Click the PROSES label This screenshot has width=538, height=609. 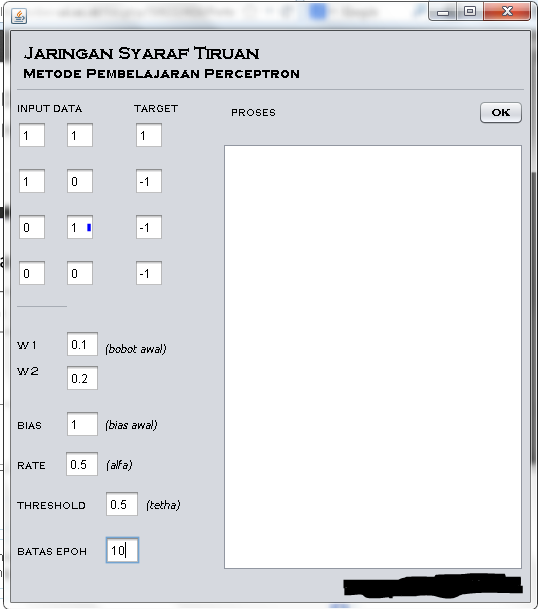click(x=253, y=113)
